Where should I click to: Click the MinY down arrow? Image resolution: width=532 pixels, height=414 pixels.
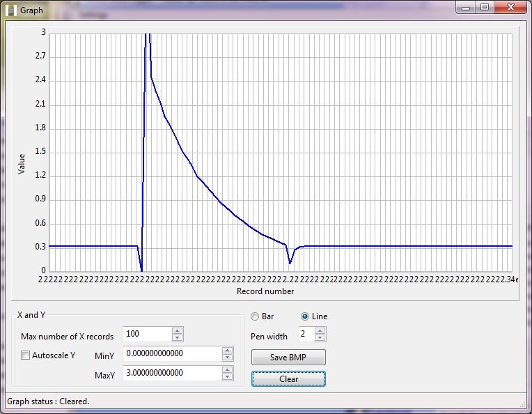point(227,358)
